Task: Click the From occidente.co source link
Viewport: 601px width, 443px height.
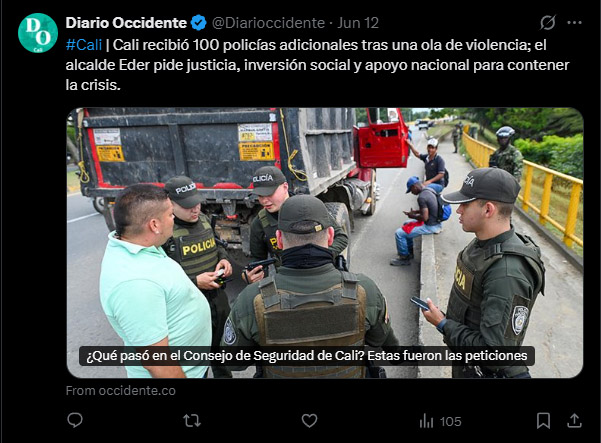Action: click(x=120, y=390)
